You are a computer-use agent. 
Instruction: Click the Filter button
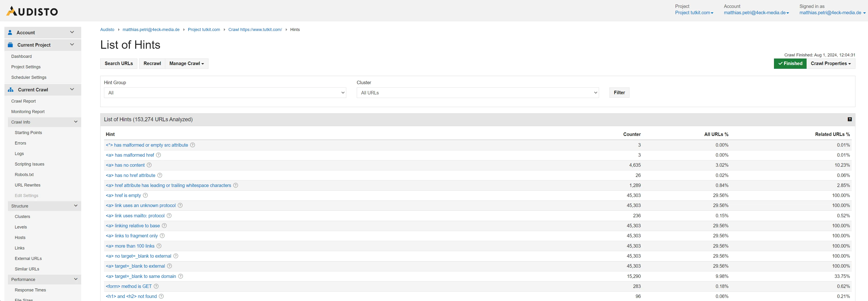pyautogui.click(x=619, y=93)
